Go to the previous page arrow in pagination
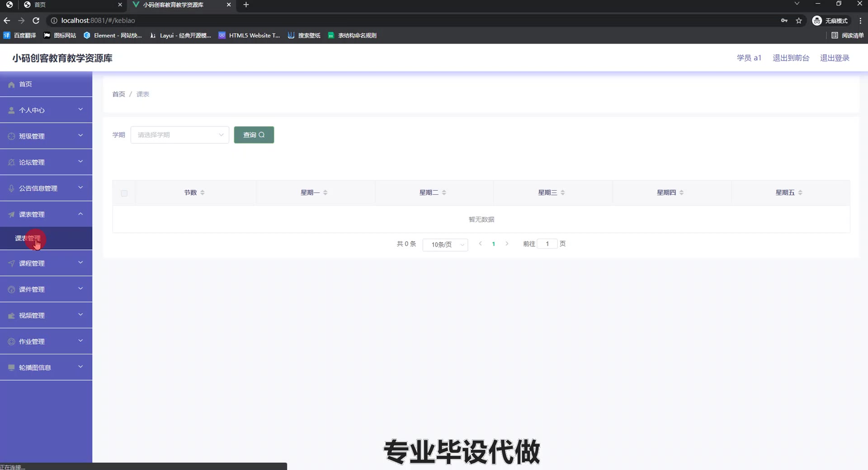 [480, 244]
